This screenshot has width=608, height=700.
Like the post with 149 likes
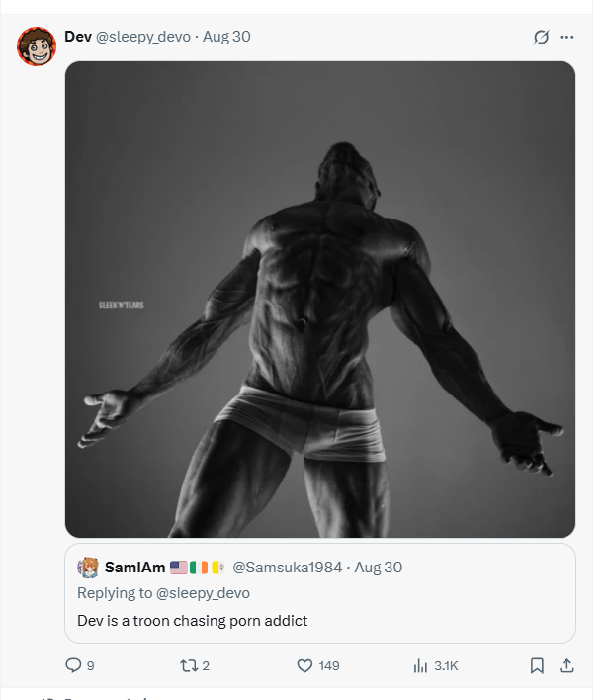pyautogui.click(x=304, y=666)
